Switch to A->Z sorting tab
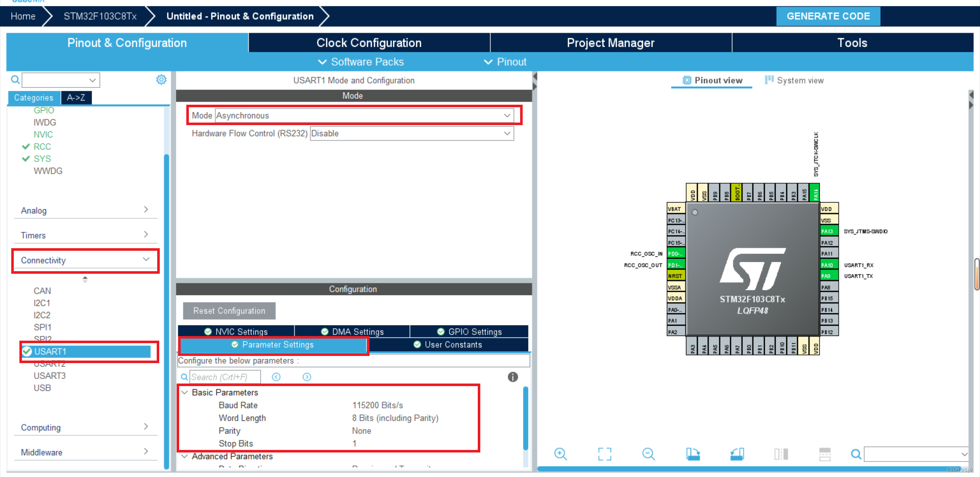This screenshot has width=980, height=477. click(76, 98)
